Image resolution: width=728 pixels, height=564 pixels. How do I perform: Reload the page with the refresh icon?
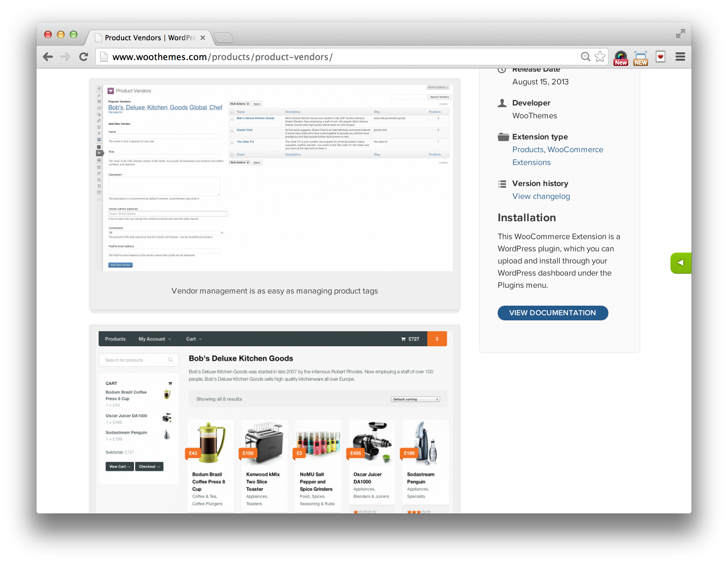(x=83, y=57)
